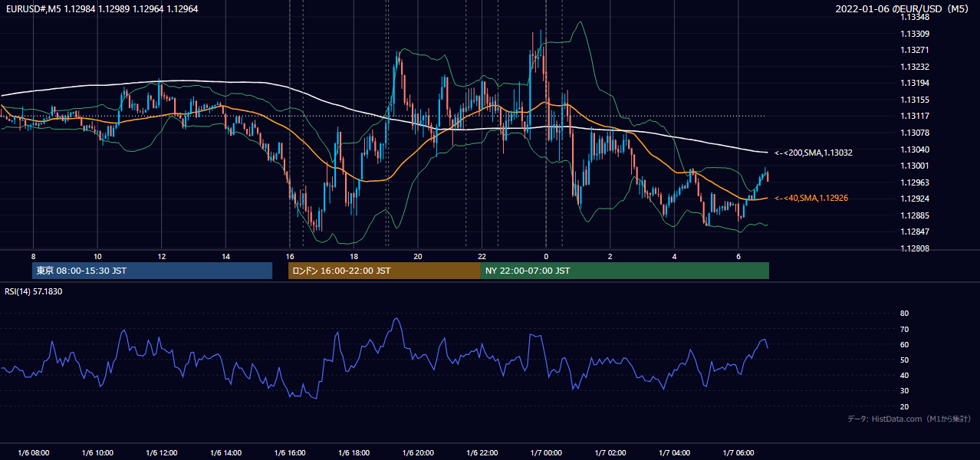This screenshot has width=980, height=460.
Task: Click the '1/6 10:00' date axis label
Action: [x=97, y=453]
